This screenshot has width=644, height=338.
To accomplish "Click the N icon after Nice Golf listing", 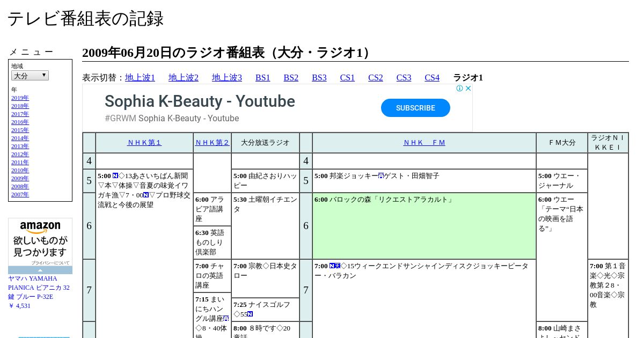I will [250, 314].
